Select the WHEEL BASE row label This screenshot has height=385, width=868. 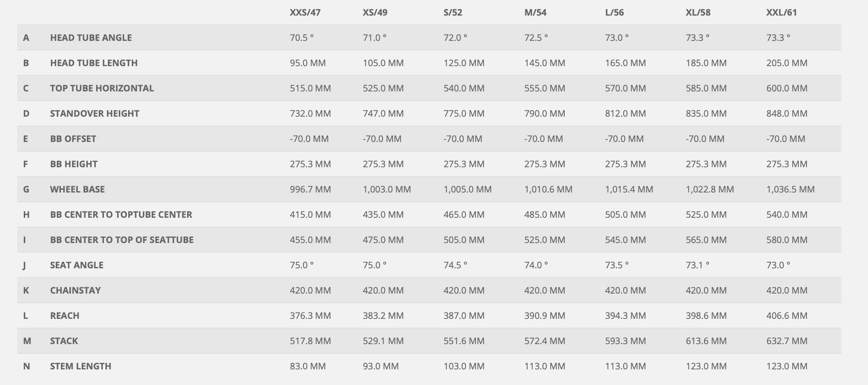coord(77,189)
